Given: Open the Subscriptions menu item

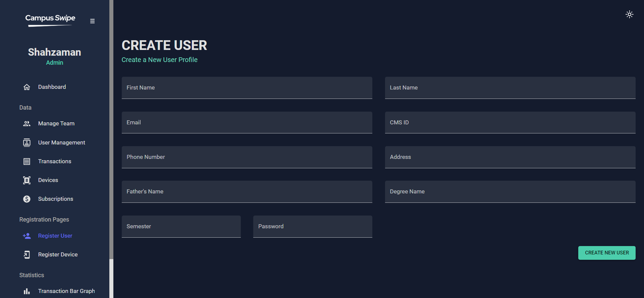Looking at the screenshot, I should tap(56, 199).
